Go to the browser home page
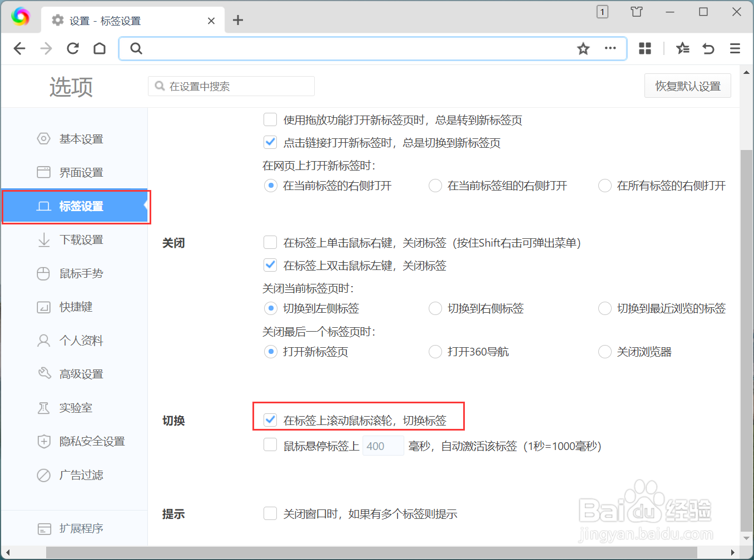The image size is (754, 560). click(x=99, y=48)
